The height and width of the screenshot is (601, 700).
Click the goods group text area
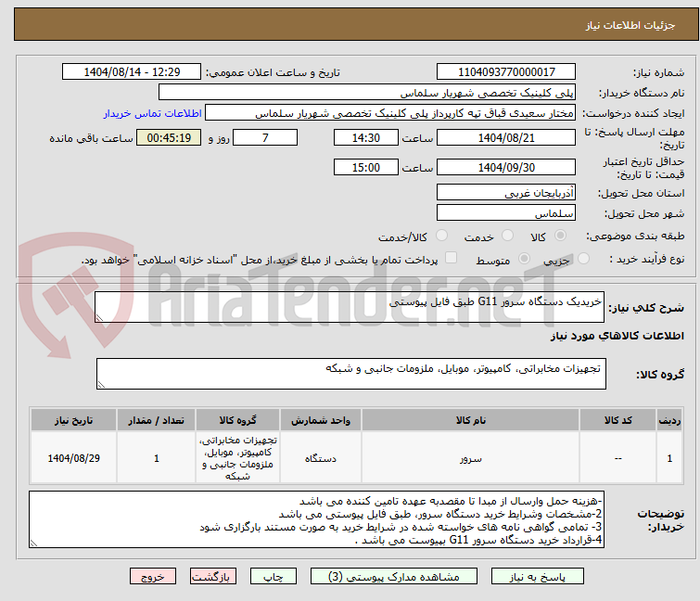click(x=350, y=374)
